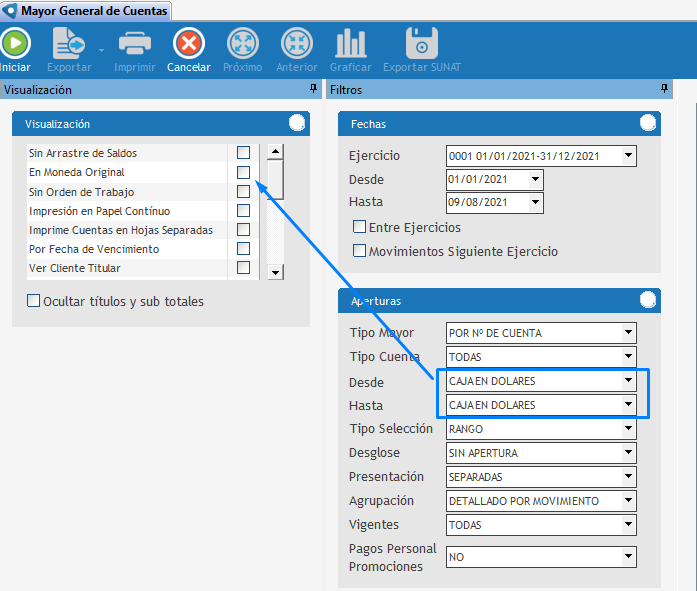
Task: Collapse the Aperturas section round button
Action: coord(648,300)
